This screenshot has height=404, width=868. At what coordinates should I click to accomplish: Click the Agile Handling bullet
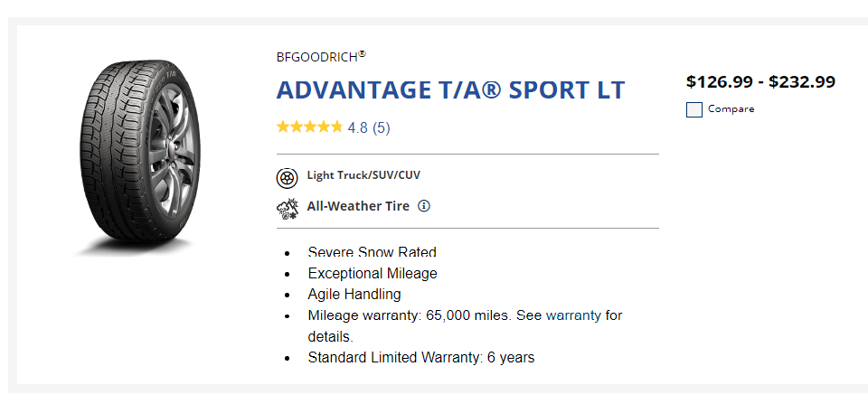point(354,294)
